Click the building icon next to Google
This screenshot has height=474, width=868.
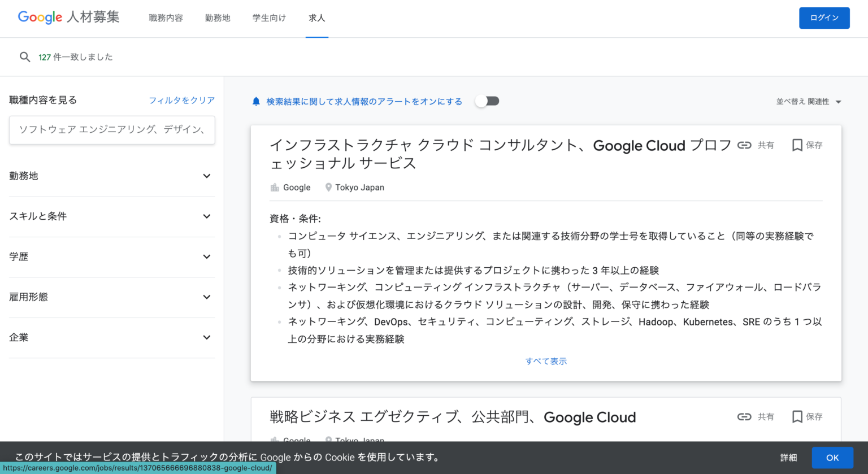pos(275,187)
